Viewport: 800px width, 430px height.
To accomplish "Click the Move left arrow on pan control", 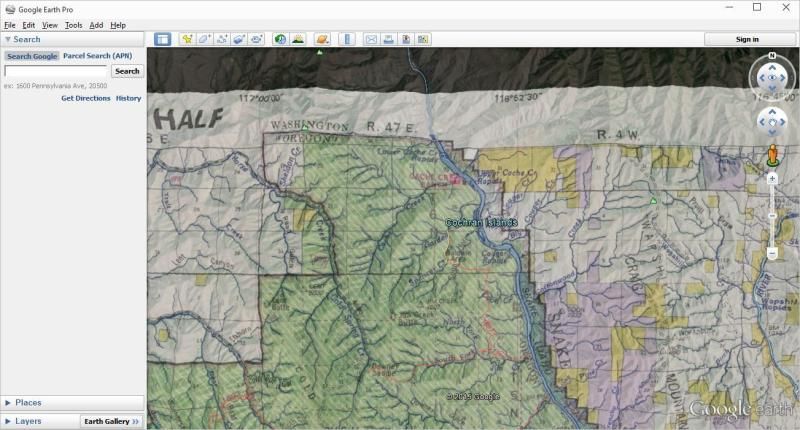I will tap(762, 122).
